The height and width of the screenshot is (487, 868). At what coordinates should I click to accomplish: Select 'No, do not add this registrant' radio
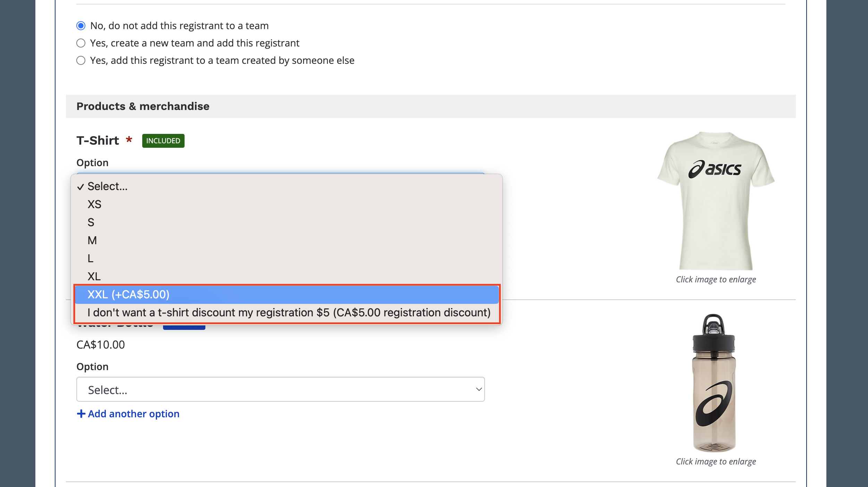click(x=81, y=26)
